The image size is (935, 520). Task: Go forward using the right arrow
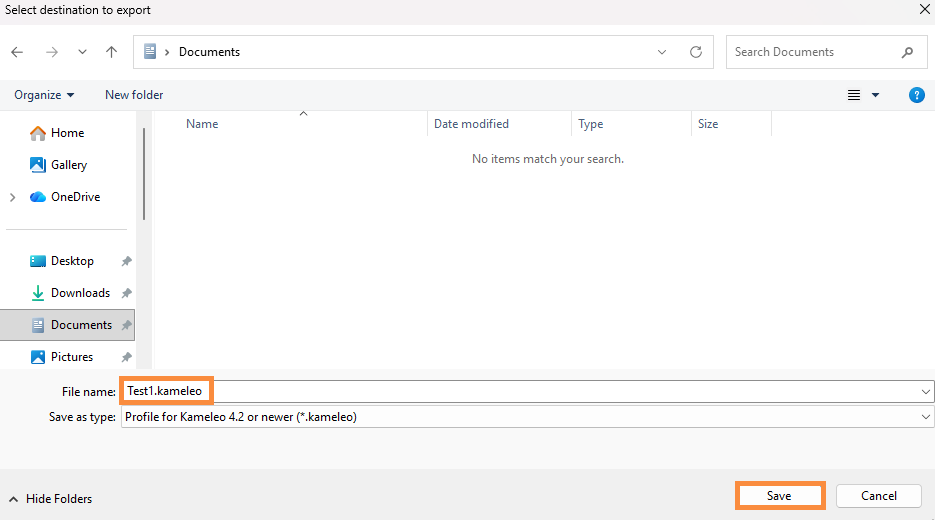click(52, 52)
